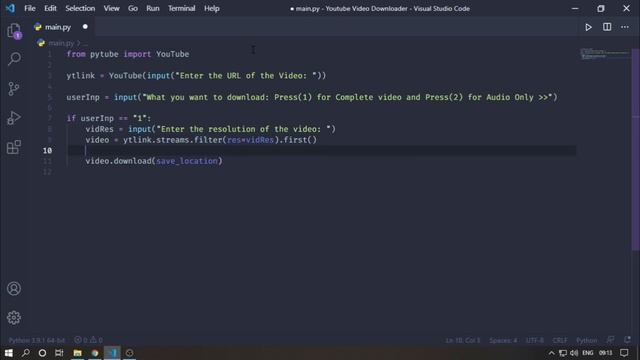Run Python file with play button

click(588, 27)
